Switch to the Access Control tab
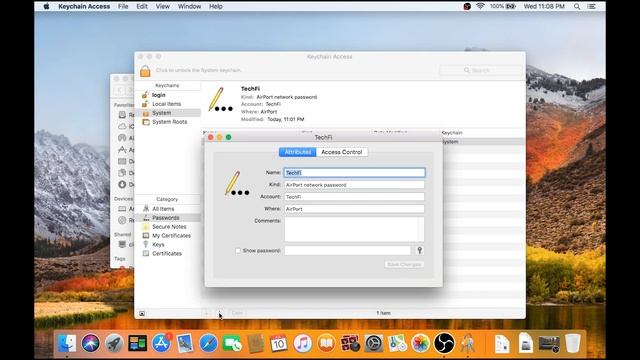Screen dimensions: 640x360 coord(342,152)
